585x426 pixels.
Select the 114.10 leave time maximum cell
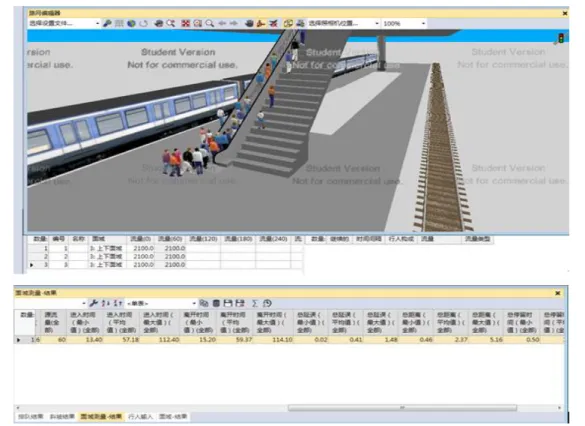[x=274, y=339]
